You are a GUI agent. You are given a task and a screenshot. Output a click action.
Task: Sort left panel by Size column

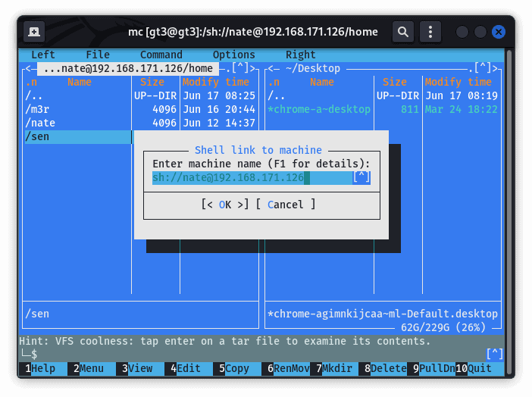coord(152,82)
